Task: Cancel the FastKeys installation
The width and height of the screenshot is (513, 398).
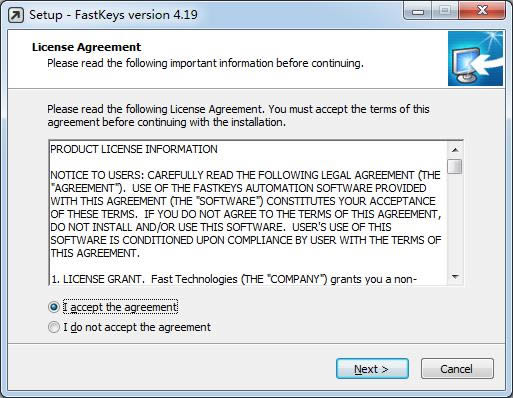Action: click(457, 369)
